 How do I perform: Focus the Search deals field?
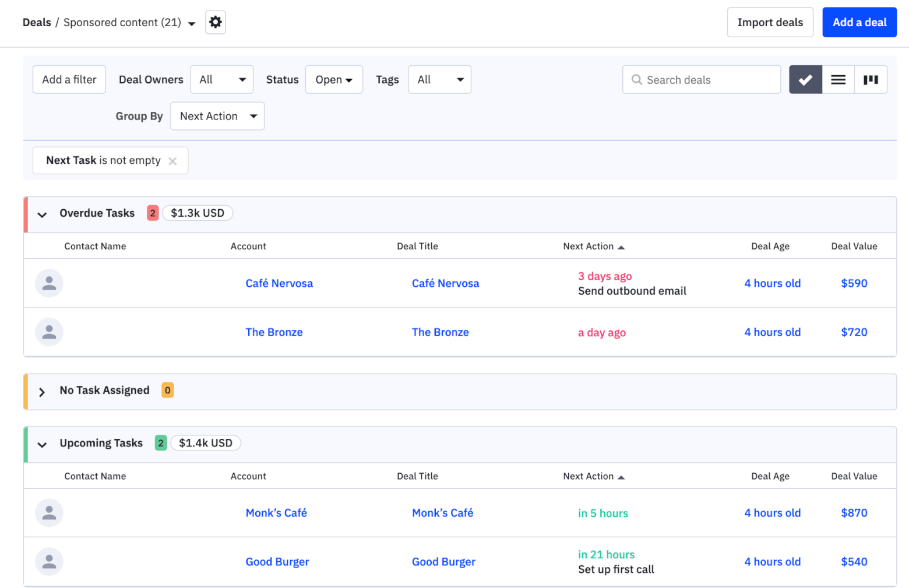coord(705,80)
